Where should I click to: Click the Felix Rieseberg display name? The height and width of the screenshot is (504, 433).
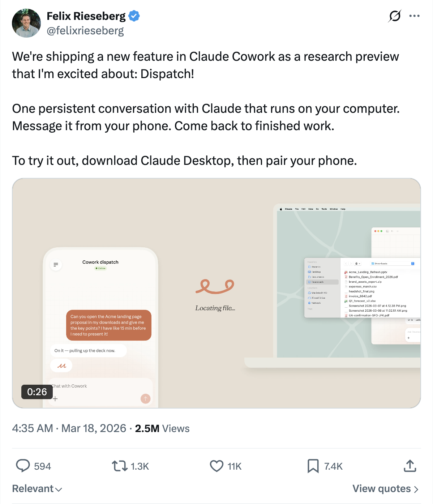[x=86, y=16]
